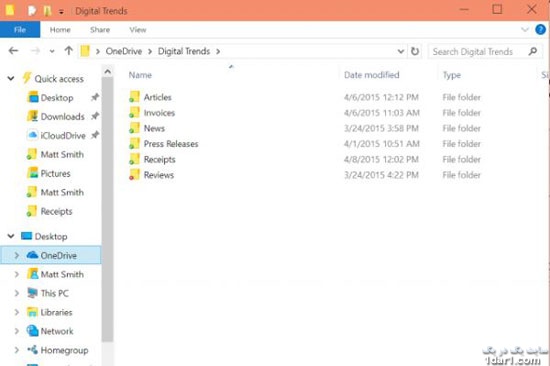This screenshot has width=550, height=366.
Task: Click the date 3/24/2015 4:22 PM
Action: click(381, 175)
